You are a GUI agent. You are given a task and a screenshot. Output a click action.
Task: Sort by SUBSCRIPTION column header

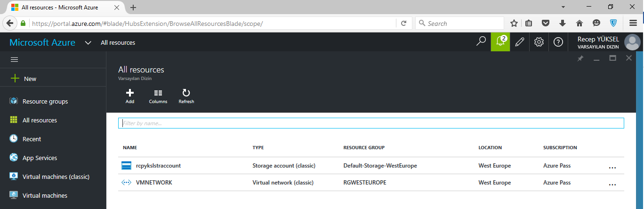coord(560,147)
